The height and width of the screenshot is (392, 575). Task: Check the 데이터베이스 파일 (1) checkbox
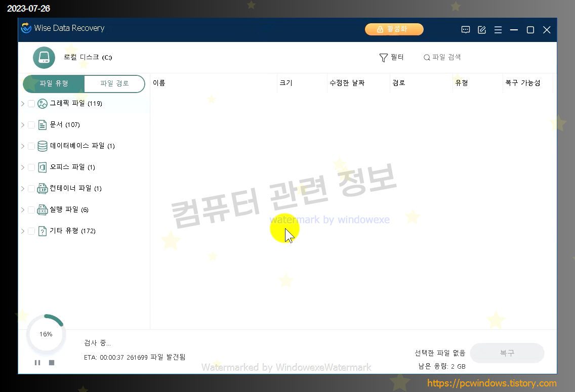coord(31,146)
